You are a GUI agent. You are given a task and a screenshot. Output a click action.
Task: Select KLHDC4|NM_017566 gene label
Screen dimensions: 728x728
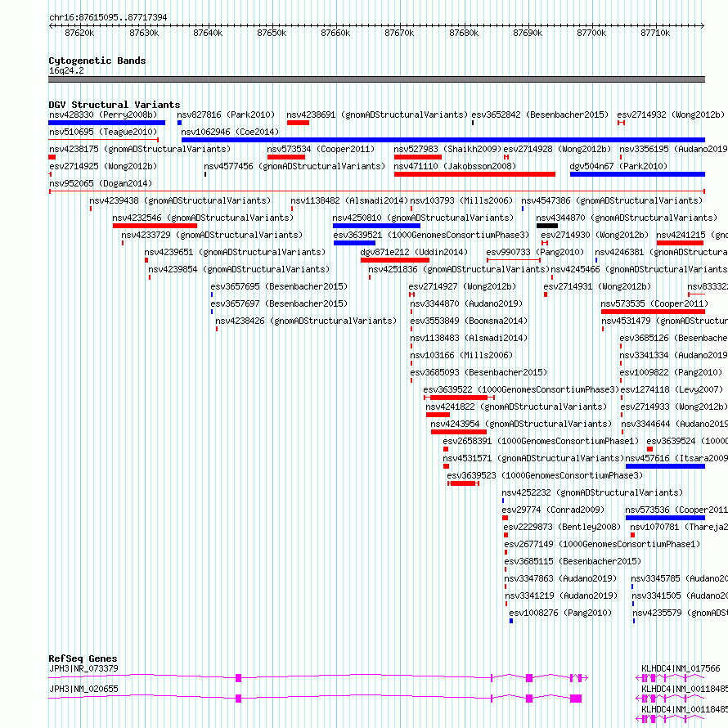[681, 668]
